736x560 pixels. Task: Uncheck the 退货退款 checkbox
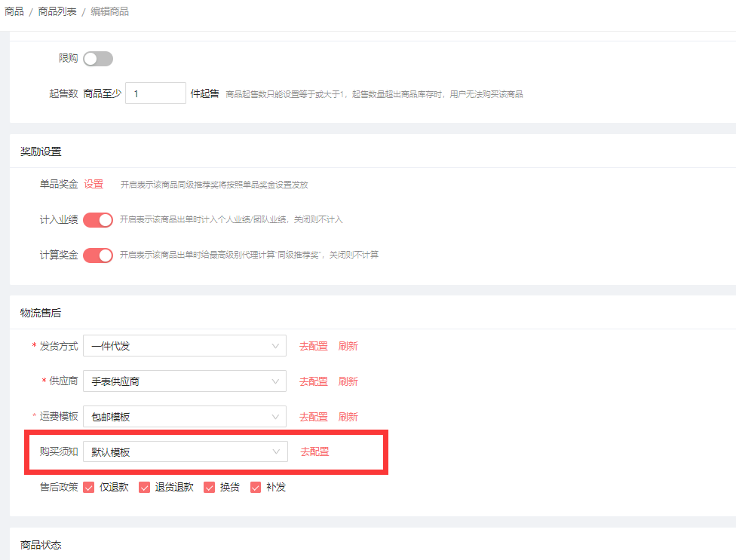(145, 487)
